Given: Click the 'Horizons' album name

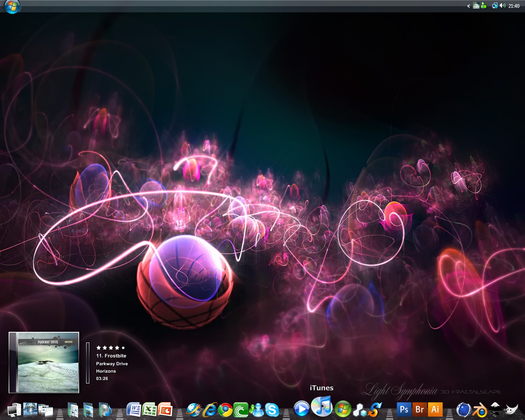Looking at the screenshot, I should click(106, 371).
